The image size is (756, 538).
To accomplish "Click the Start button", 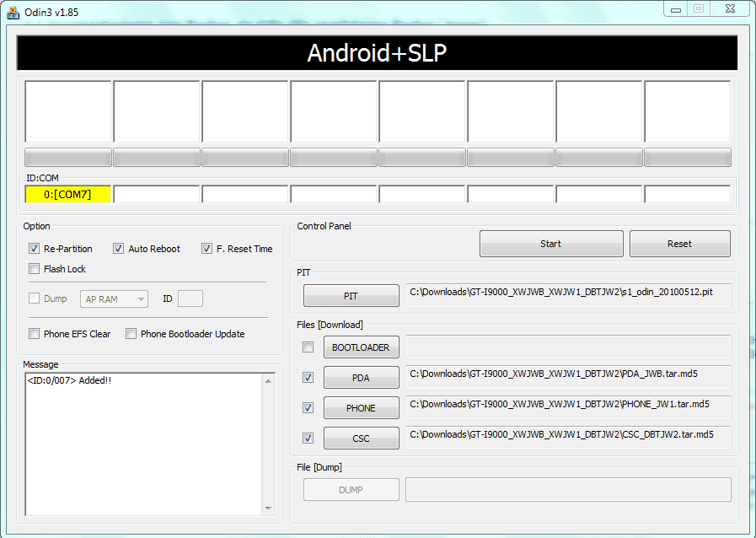I will pyautogui.click(x=551, y=244).
